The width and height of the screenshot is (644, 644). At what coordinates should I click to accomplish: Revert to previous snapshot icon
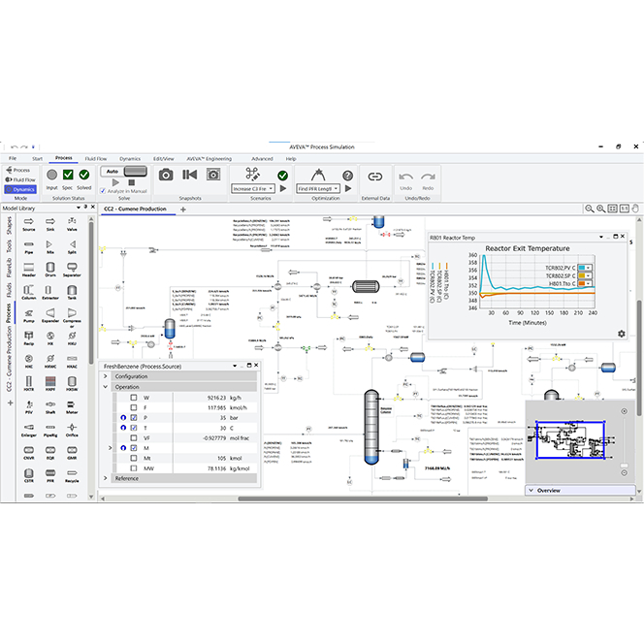tap(190, 175)
